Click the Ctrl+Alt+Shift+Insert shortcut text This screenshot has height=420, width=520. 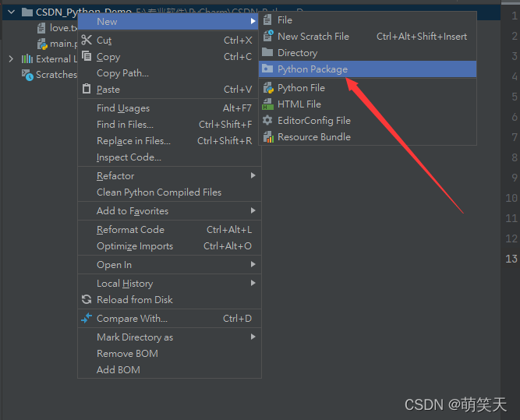[x=422, y=37]
